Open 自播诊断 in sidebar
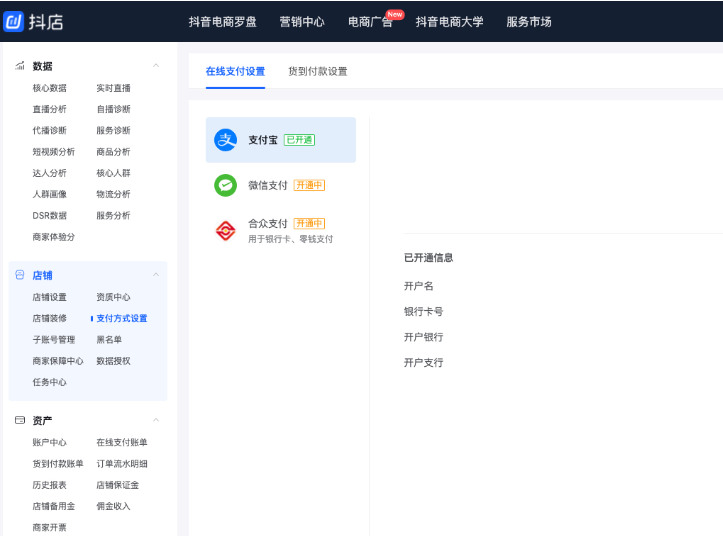 pyautogui.click(x=113, y=109)
